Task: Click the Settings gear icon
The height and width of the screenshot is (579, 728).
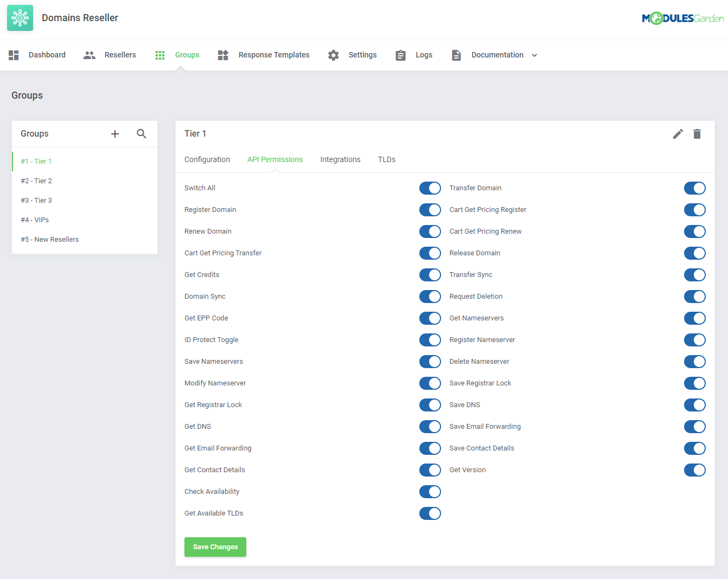Action: [334, 55]
